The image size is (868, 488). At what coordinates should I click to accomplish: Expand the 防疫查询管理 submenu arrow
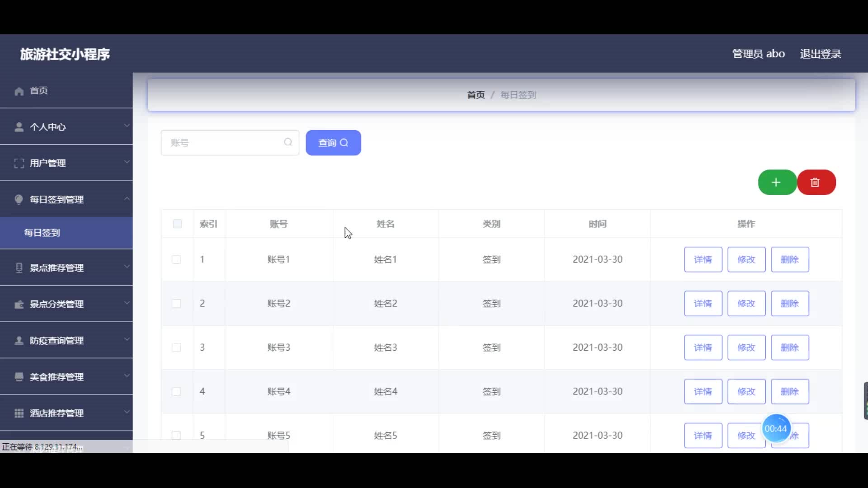point(127,339)
